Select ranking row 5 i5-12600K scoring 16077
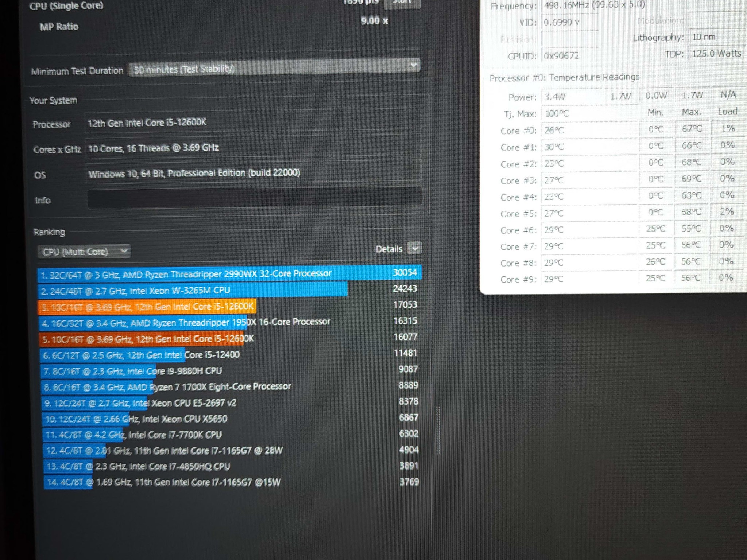Screen dimensions: 747x560 coord(230,338)
